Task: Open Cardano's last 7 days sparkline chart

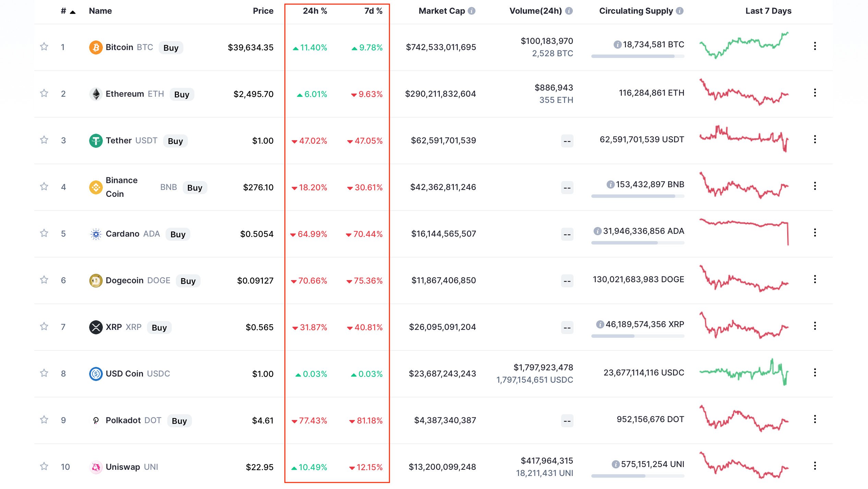Action: click(744, 232)
